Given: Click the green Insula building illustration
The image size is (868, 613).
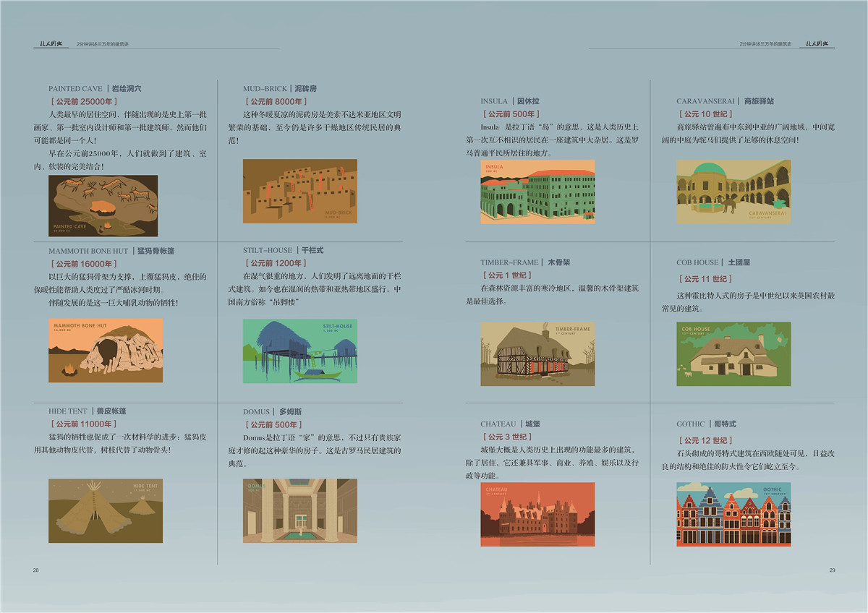Looking at the screenshot, I should click(537, 192).
